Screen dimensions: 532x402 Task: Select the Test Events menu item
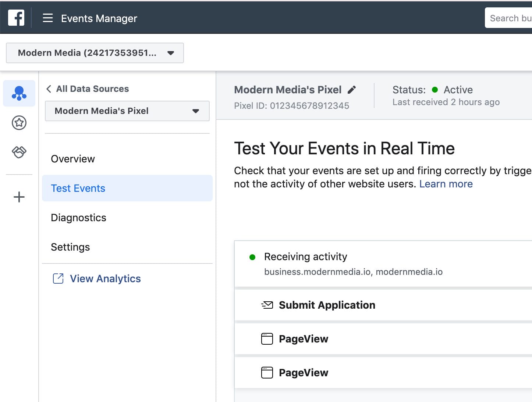127,188
